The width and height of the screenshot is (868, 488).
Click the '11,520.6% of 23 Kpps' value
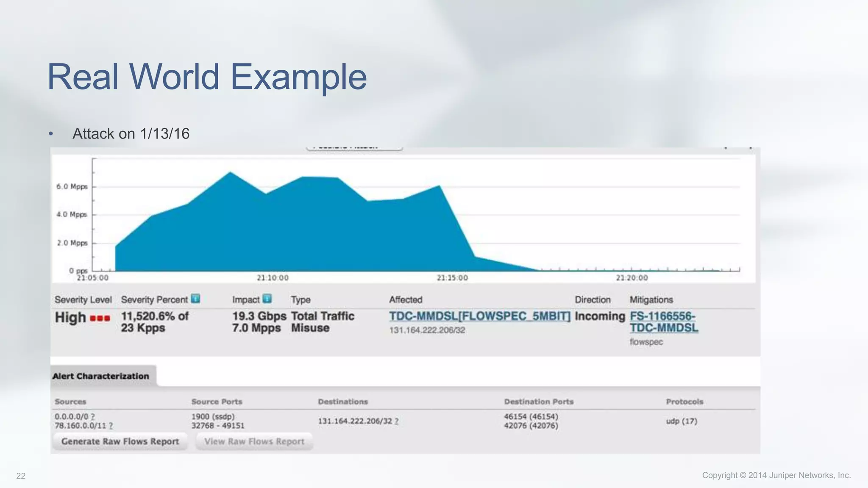[155, 322]
